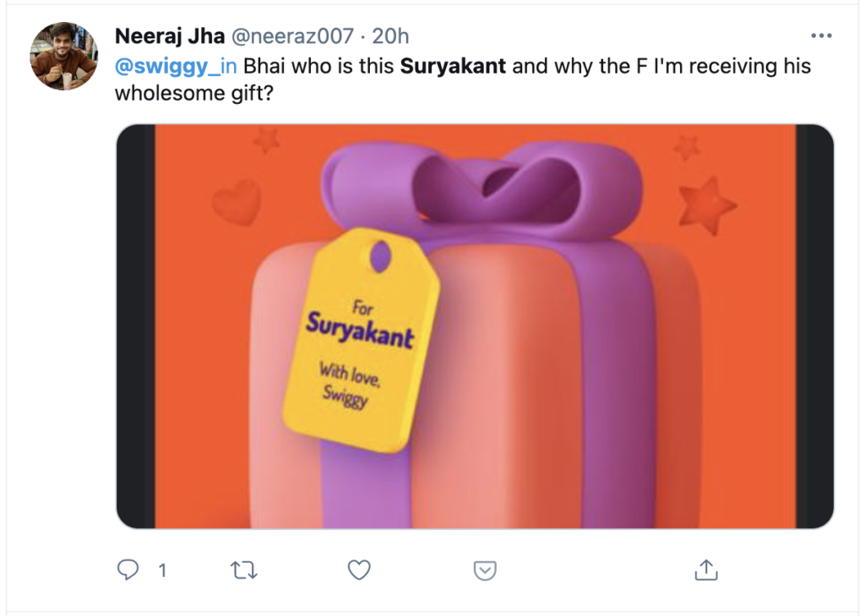Click Neeraj Jha's profile avatar
This screenshot has height=616, width=865.
[64, 57]
